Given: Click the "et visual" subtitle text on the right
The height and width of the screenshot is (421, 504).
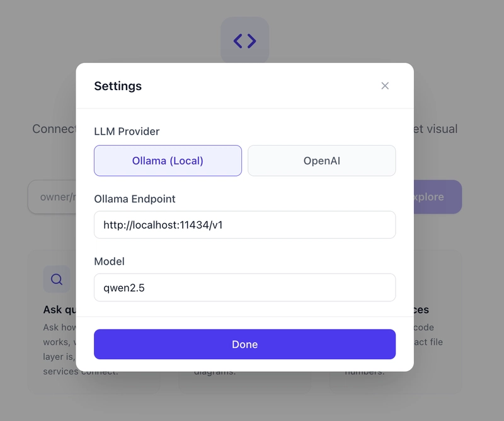Looking at the screenshot, I should pyautogui.click(x=436, y=129).
